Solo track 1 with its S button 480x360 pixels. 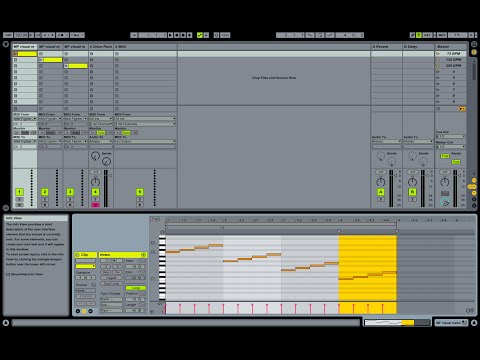(19, 199)
